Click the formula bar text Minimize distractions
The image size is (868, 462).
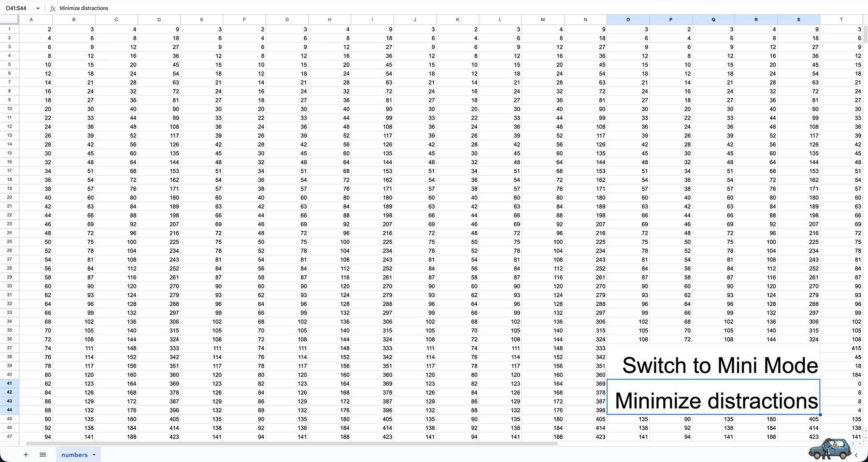(84, 8)
